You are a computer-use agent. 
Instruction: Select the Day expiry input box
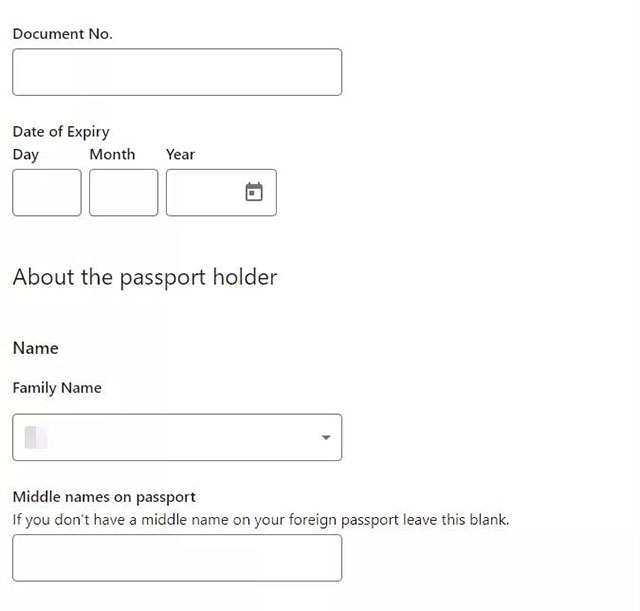click(47, 192)
